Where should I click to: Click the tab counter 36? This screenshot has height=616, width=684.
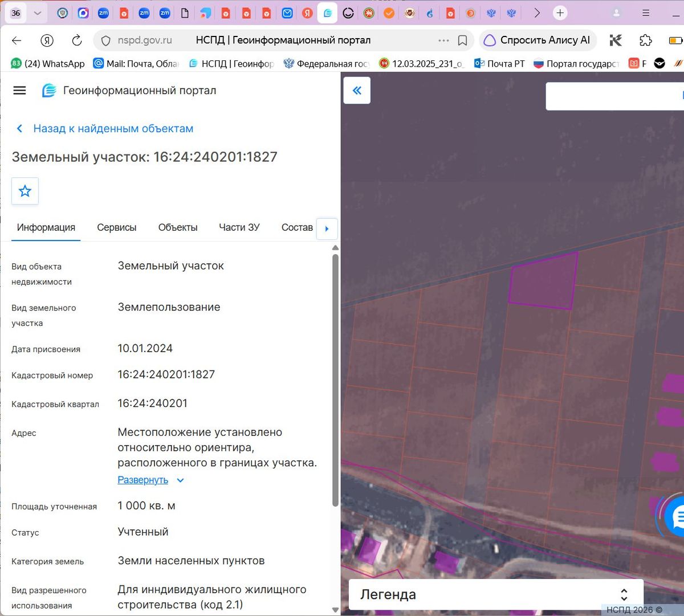16,13
